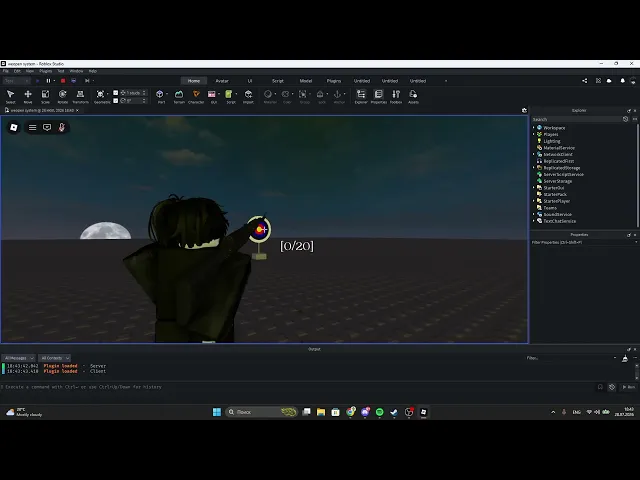This screenshot has width=640, height=480.
Task: Click the GUI insert icon
Action: click(212, 95)
